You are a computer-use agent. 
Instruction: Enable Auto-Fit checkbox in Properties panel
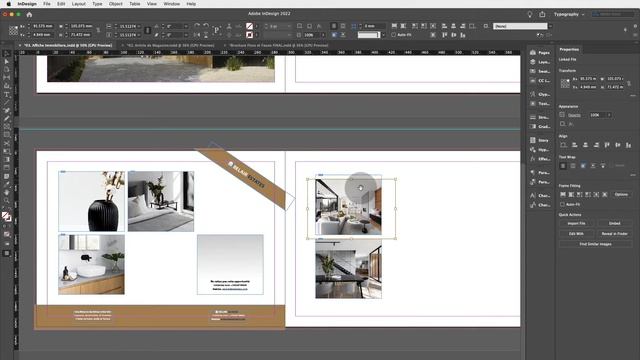pos(563,204)
